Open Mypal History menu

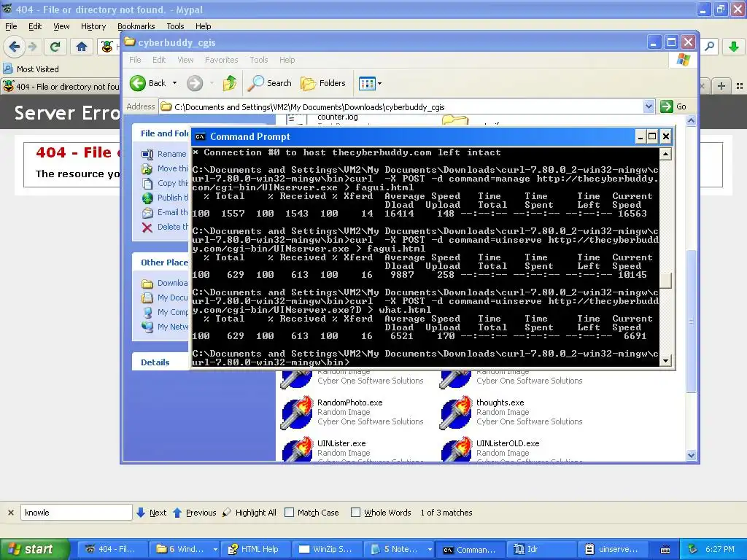point(93,26)
